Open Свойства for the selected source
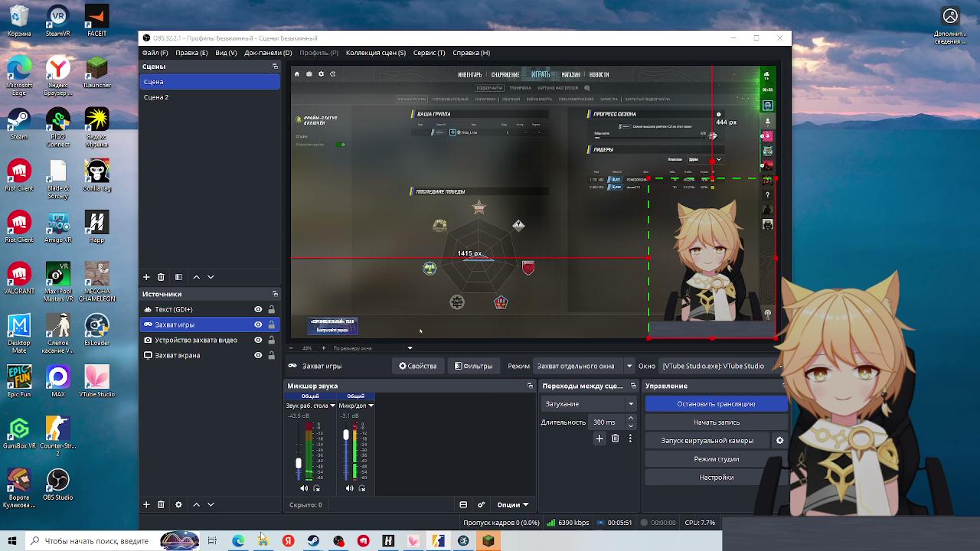Image resolution: width=980 pixels, height=551 pixels. 417,366
